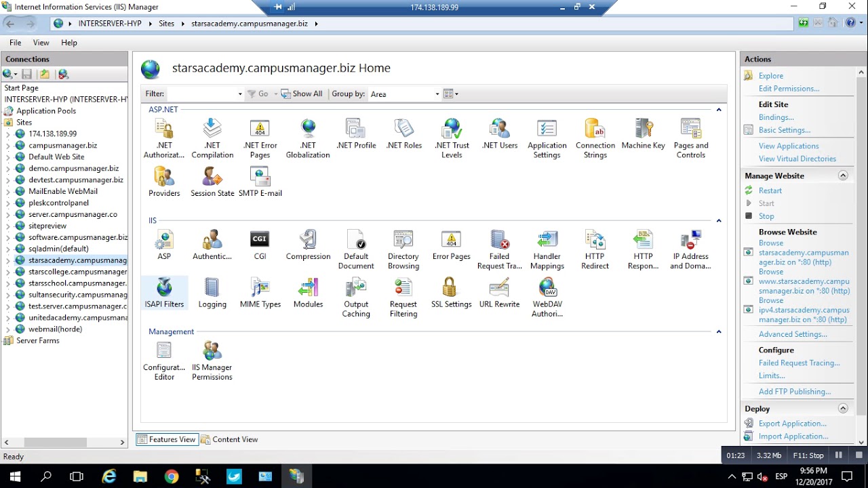Viewport: 868px width, 488px height.
Task: Open MIME Types feature
Action: coord(260,292)
